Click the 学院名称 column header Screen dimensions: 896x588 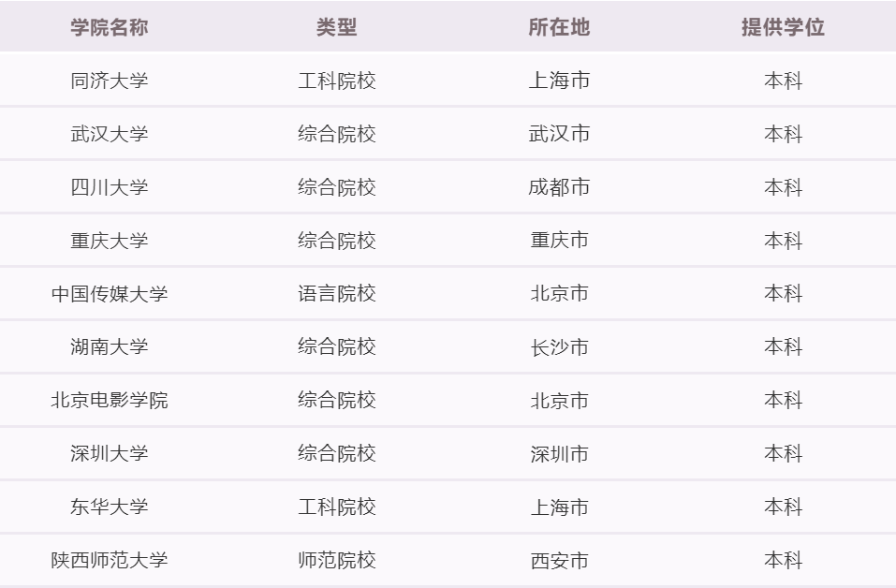click(110, 27)
